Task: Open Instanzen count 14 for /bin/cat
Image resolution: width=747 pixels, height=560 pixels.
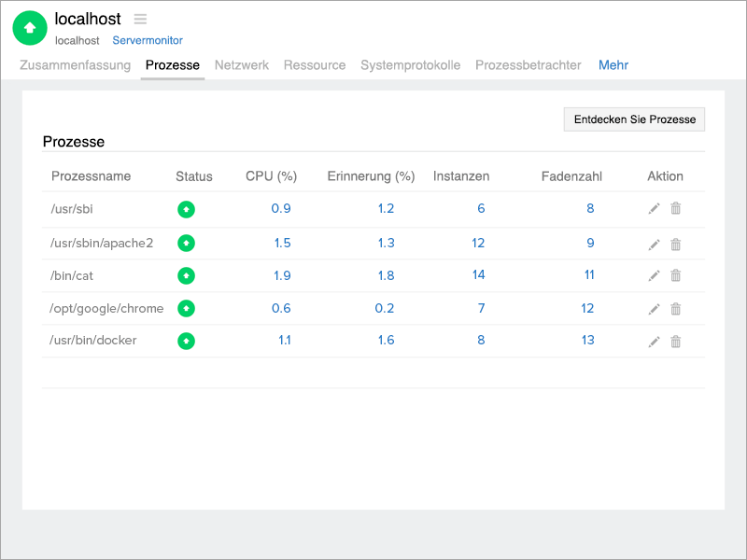Action: coord(478,274)
